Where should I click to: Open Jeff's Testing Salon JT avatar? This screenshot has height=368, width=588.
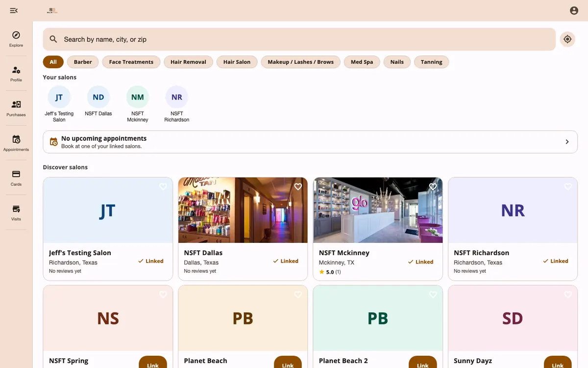pyautogui.click(x=59, y=97)
